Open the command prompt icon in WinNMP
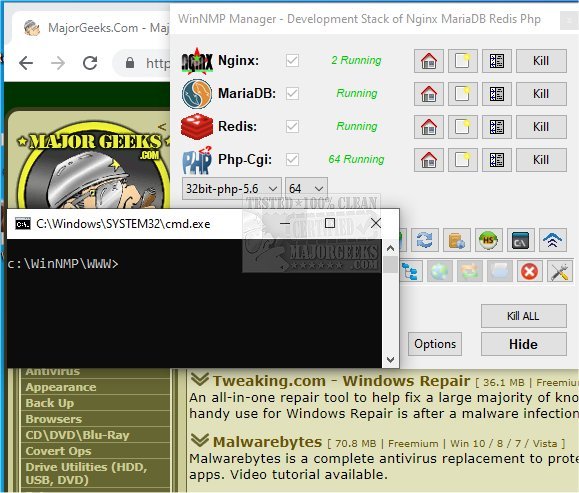 [x=520, y=240]
